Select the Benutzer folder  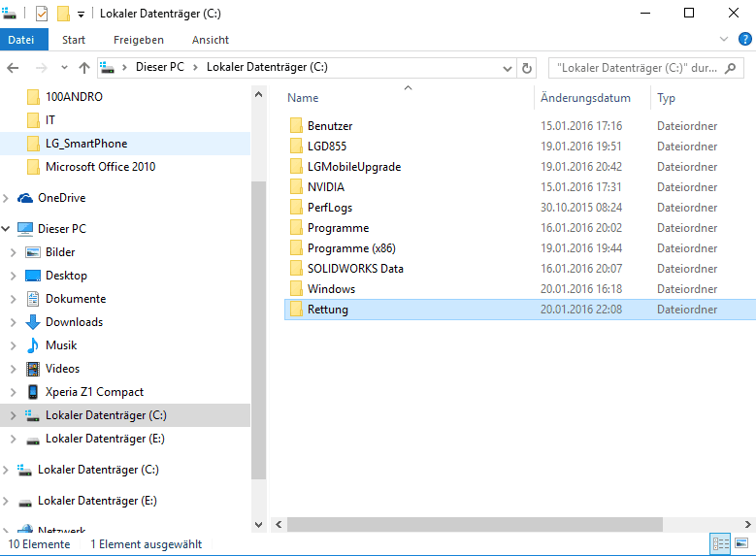click(x=330, y=126)
